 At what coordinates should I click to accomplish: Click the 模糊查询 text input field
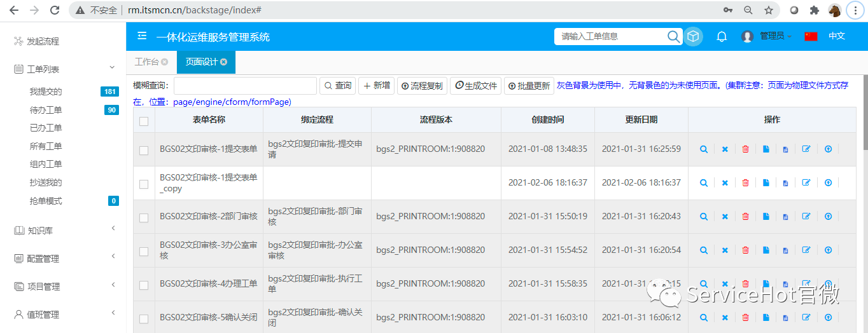click(x=245, y=86)
